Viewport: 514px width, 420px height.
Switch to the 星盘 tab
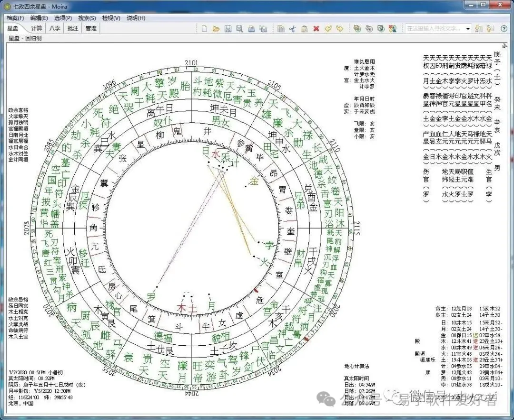[13, 29]
